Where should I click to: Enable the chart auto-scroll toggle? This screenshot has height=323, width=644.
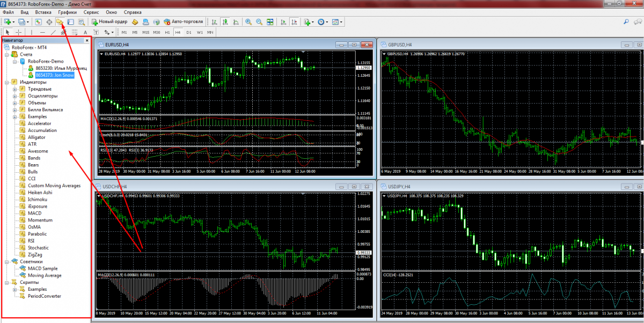282,22
